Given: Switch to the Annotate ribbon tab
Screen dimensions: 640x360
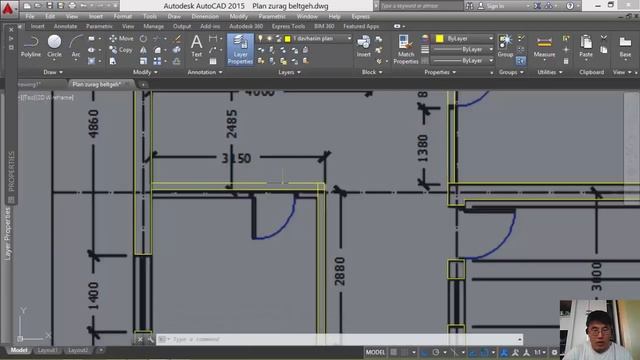Looking at the screenshot, I should click(65, 26).
